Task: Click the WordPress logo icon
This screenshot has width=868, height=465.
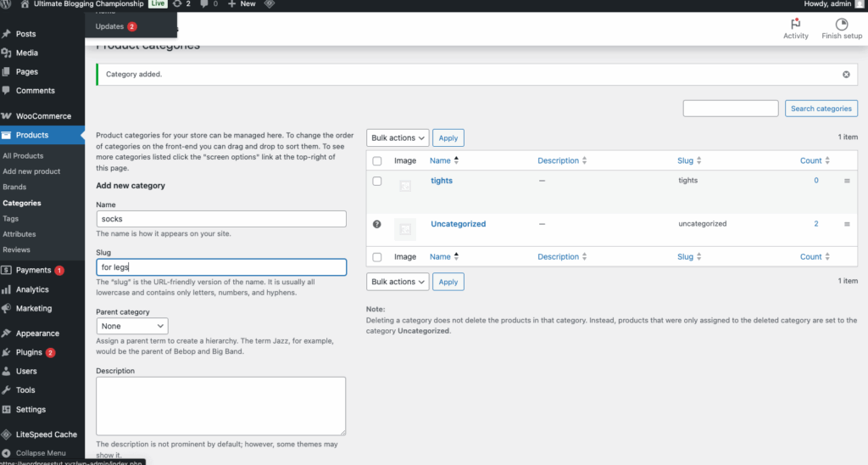Action: [x=6, y=3]
